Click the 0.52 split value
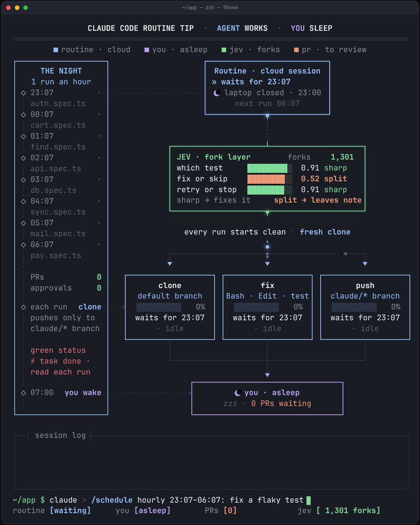 (x=324, y=179)
